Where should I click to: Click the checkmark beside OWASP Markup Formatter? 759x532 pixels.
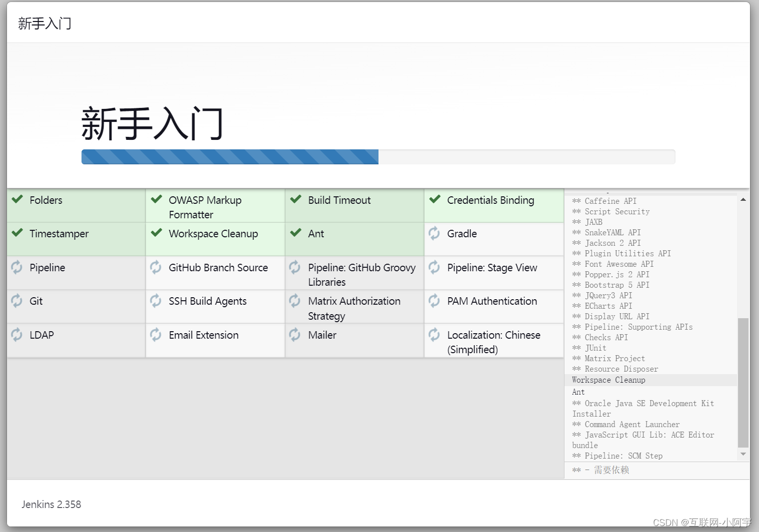coord(156,199)
